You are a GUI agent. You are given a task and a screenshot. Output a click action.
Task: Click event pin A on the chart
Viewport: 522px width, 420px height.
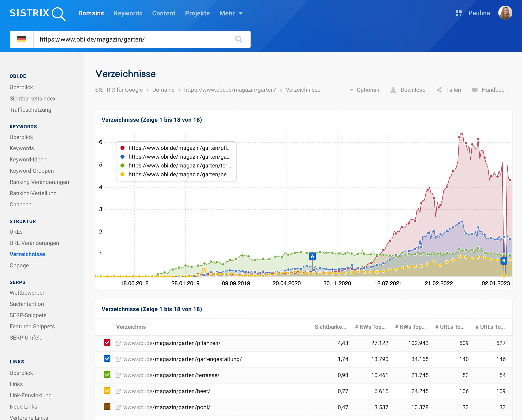[x=312, y=256]
